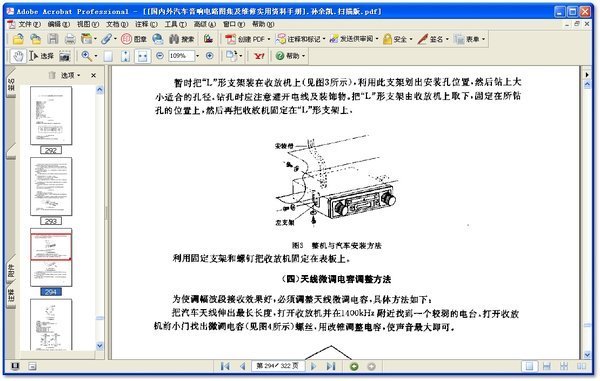Select page 292 thumbnail
Image resolution: width=600 pixels, height=381 pixels.
(51, 116)
